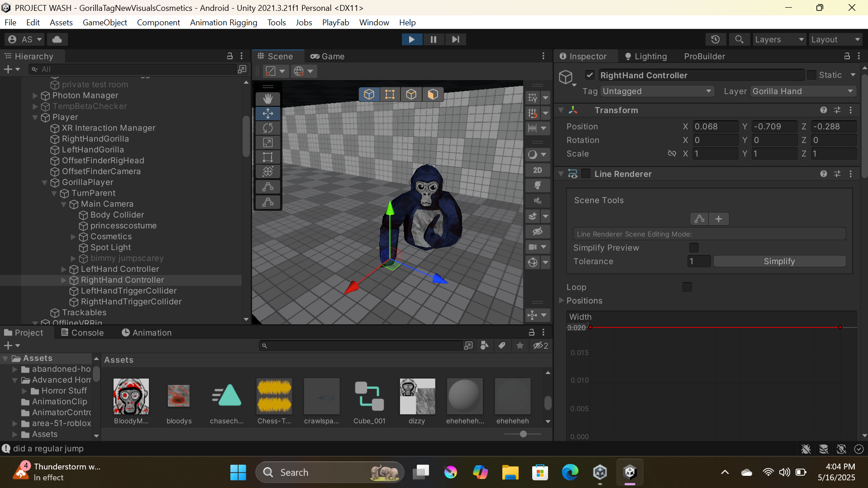Click Line Renderer edit points icon
This screenshot has width=868, height=488.
699,219
